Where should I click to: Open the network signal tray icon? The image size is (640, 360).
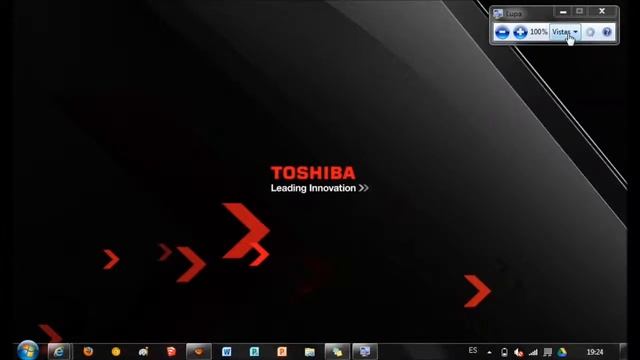(533, 352)
